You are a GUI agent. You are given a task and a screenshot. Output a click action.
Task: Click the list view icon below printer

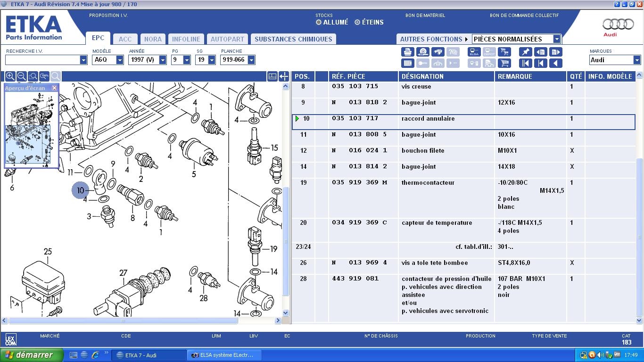click(x=408, y=63)
